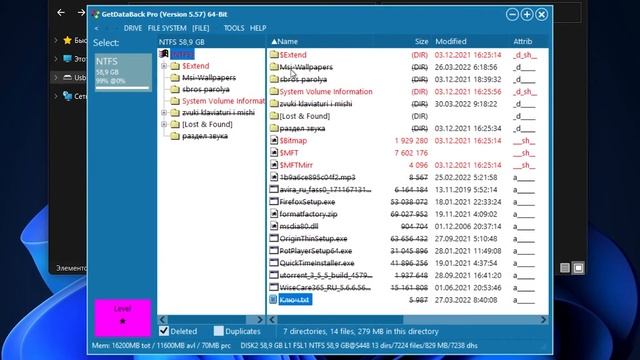This screenshot has width=640, height=360.
Task: Select the WiseCare365_RU file row
Action: 408,287
